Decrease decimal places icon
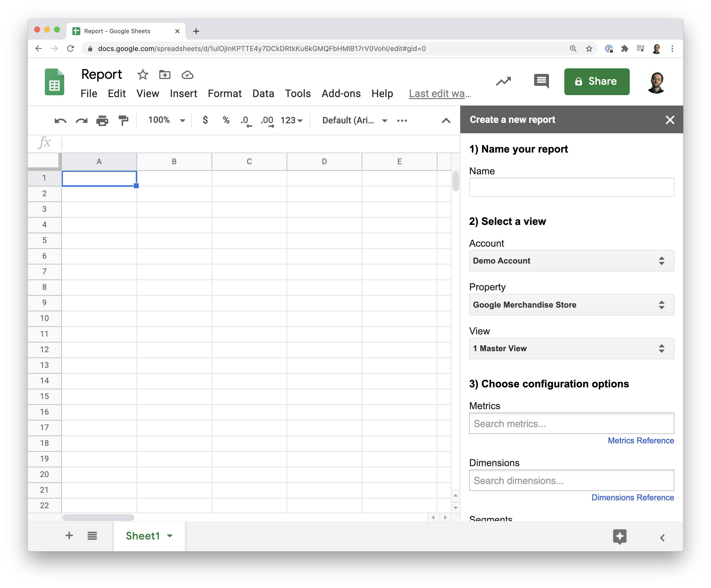 click(246, 121)
